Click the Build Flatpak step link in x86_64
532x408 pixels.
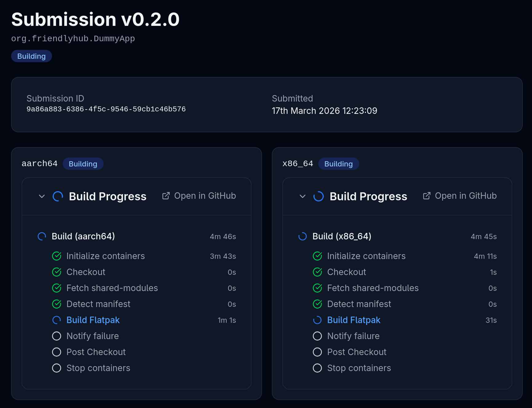click(354, 320)
